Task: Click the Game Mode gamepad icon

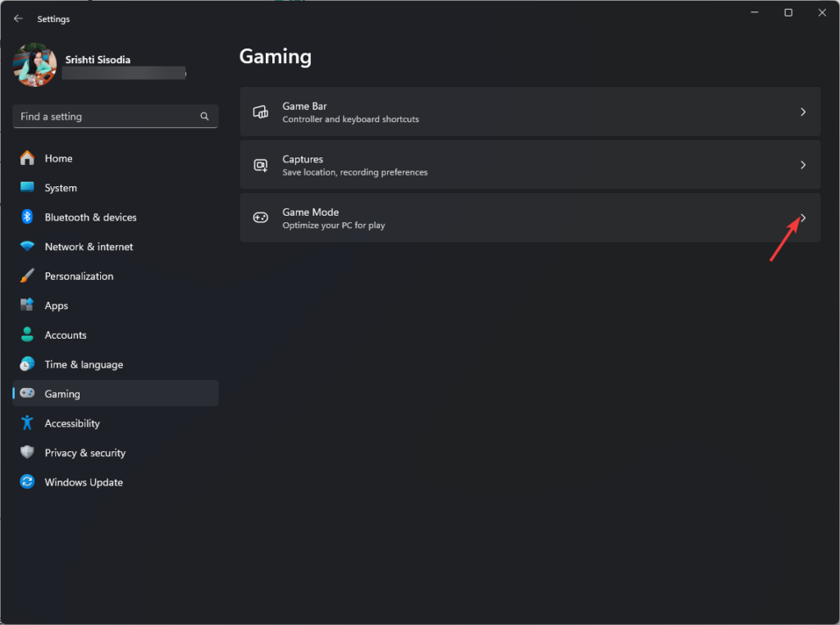Action: tap(260, 217)
